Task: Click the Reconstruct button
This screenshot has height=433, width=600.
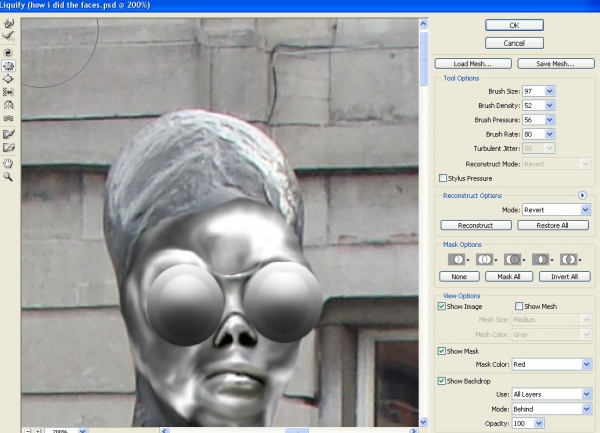Action: pyautogui.click(x=476, y=225)
